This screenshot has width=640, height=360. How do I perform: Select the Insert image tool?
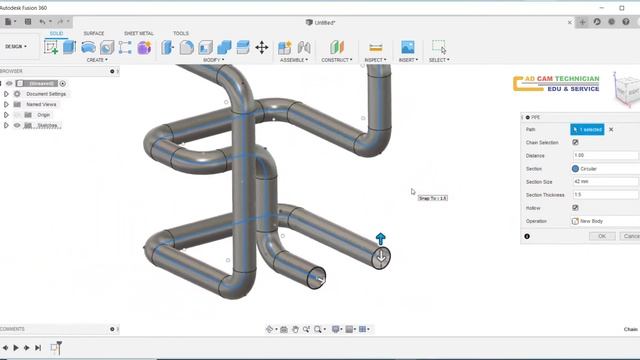408,47
